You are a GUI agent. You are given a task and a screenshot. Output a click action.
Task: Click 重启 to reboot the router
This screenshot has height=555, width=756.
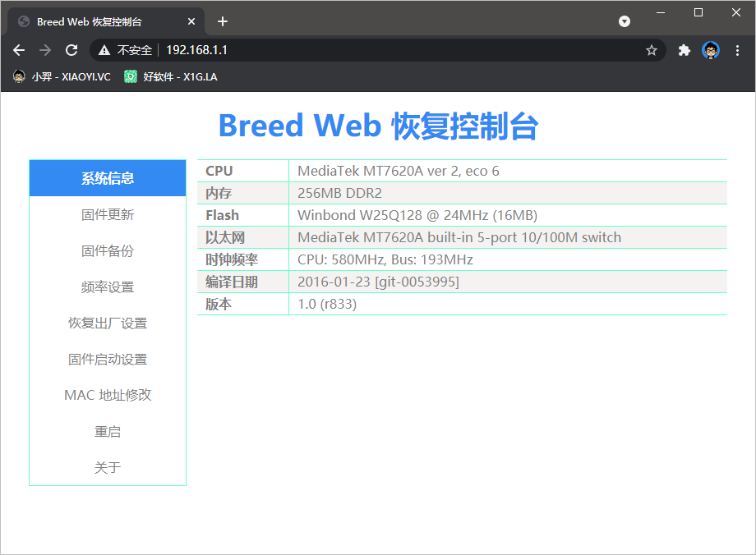click(107, 431)
